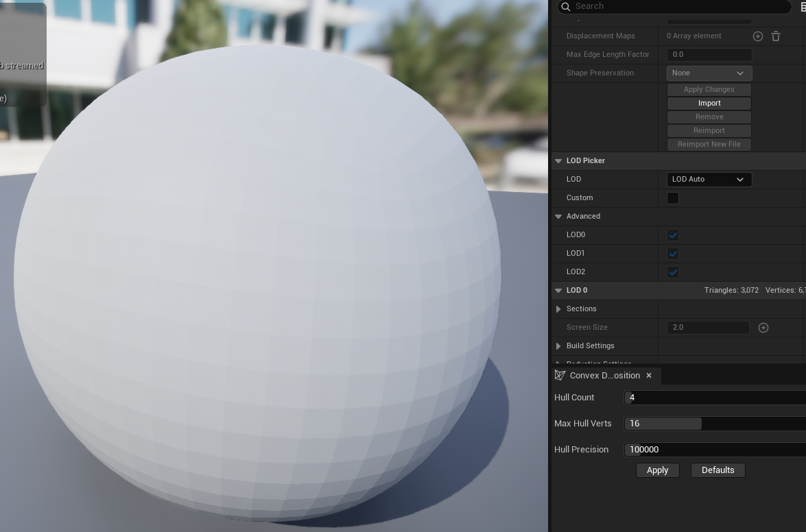This screenshot has width=806, height=532.
Task: Open the LOD Auto dropdown
Action: coord(709,180)
